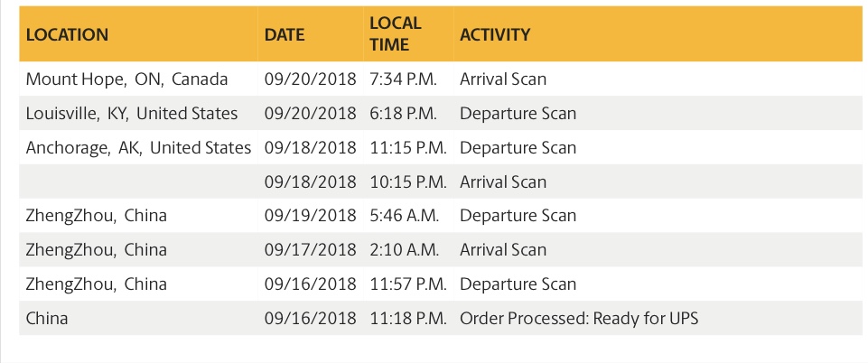Viewport: 868px width, 363px height.
Task: Select the Louisville, KY, United States cell
Action: (132, 114)
